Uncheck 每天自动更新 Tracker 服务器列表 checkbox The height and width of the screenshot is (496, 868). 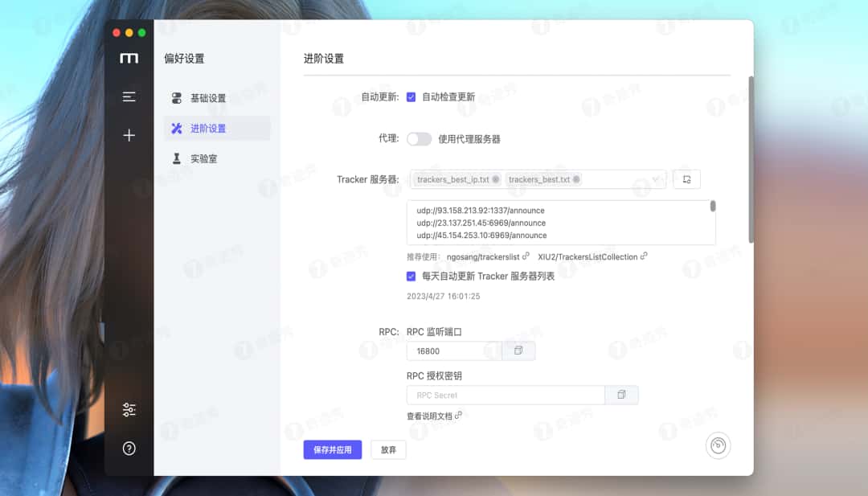[411, 277]
